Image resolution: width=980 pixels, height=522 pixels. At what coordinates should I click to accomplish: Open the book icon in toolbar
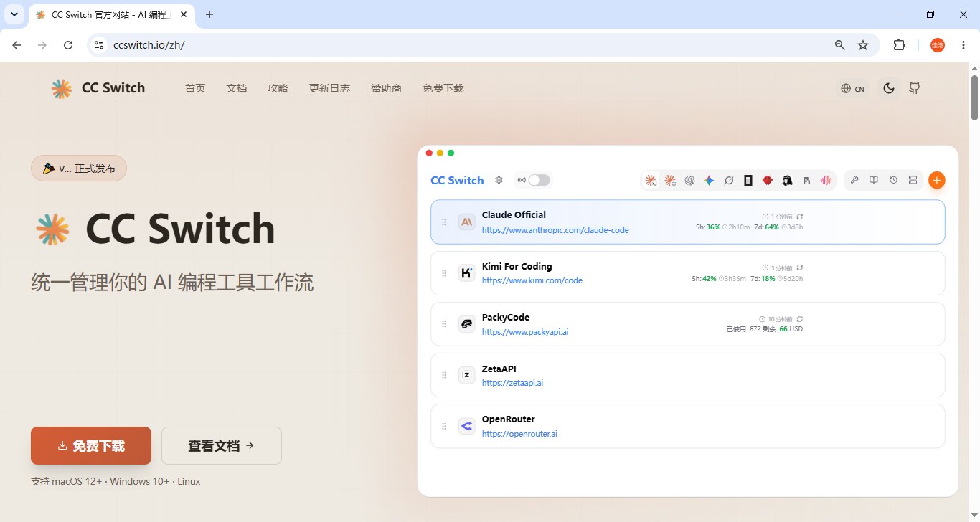click(874, 180)
